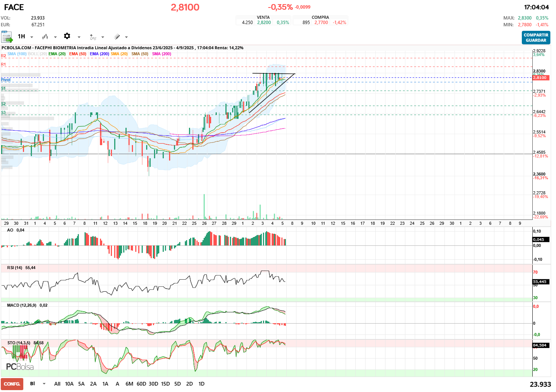The image size is (556, 392).
Task: Click the EUR value 67.251
Action: 38,25
